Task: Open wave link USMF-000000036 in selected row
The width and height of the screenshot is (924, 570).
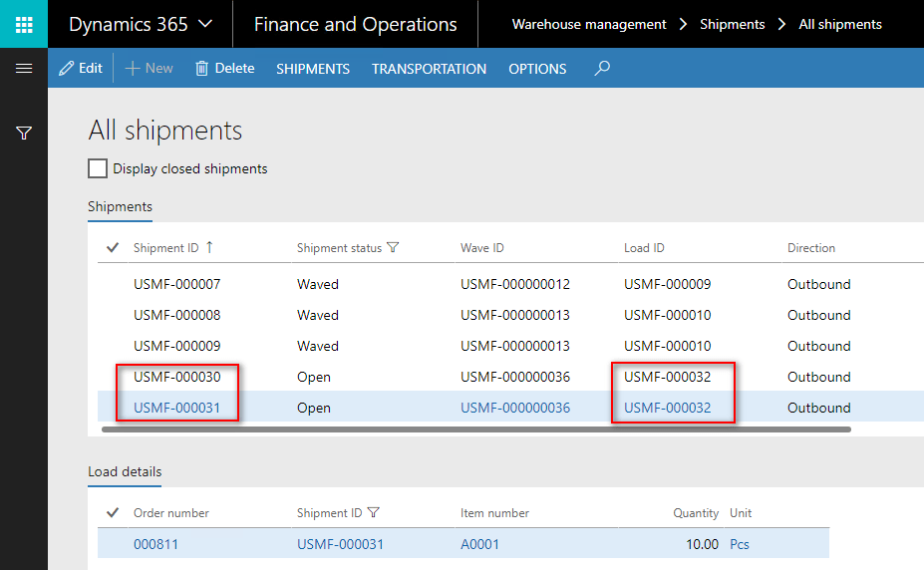Action: 515,408
